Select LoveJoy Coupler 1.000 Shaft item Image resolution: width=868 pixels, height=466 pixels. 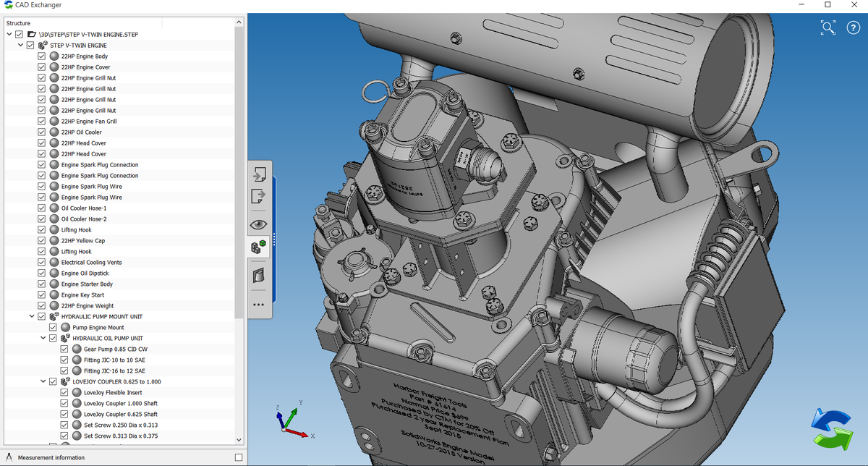click(121, 403)
